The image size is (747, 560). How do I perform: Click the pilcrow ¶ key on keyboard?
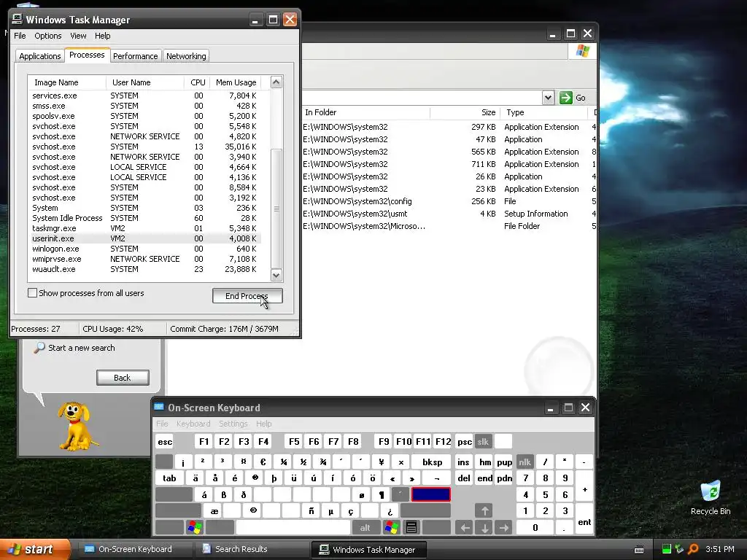click(381, 494)
